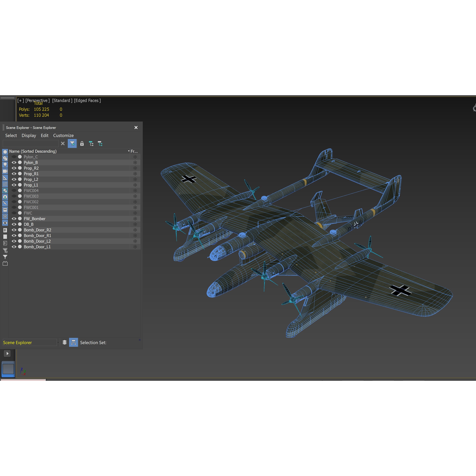Image resolution: width=476 pixels, height=476 pixels.
Task: Hide the FW_Bomber object with its eye toggle
Action: 14,218
